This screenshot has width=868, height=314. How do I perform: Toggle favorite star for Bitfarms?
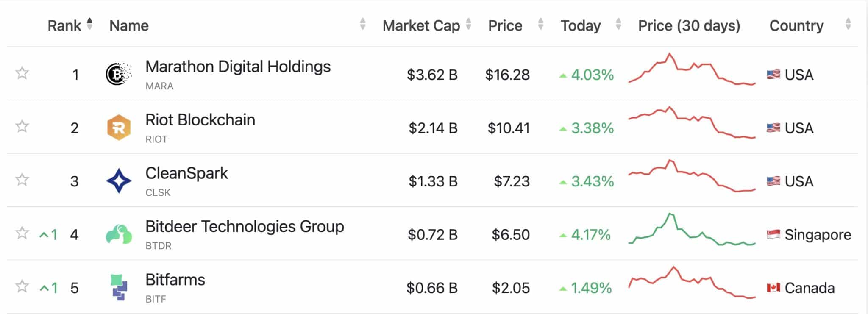22,286
